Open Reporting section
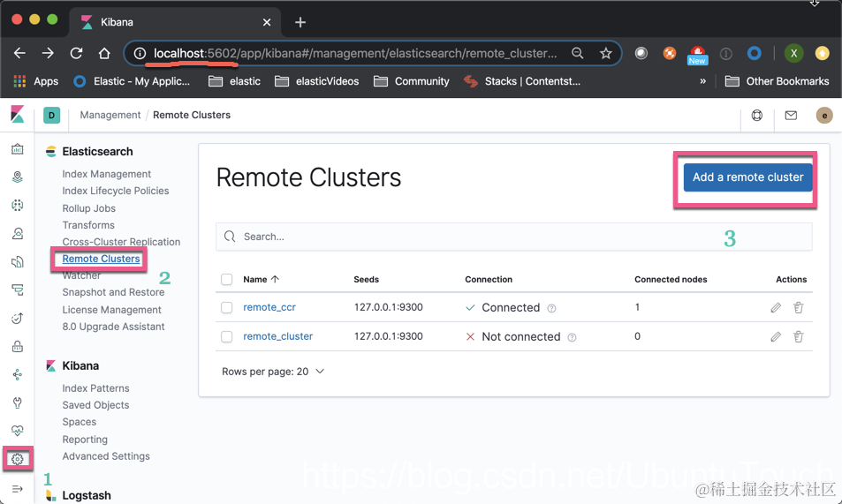 85,439
